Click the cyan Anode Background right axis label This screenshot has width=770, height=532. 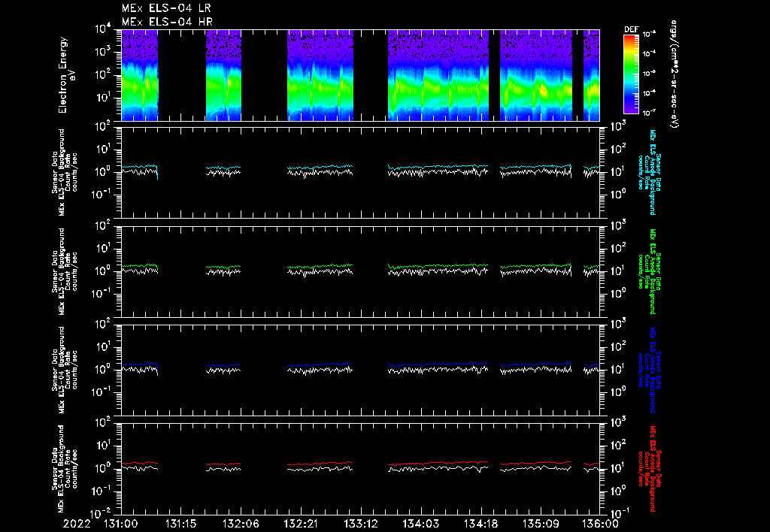[x=650, y=172]
